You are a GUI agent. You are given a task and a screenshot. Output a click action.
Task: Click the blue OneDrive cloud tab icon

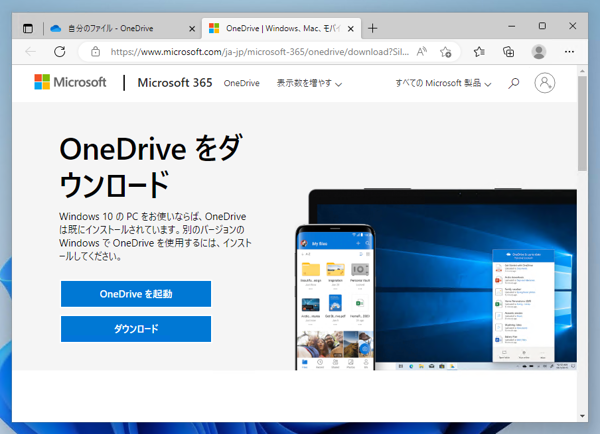[56, 28]
